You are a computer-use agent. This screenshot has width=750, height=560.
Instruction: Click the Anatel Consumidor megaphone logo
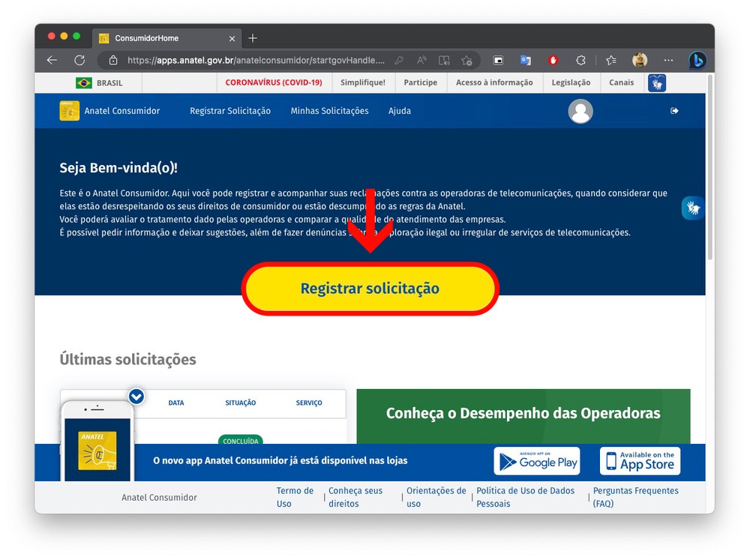pos(69,111)
